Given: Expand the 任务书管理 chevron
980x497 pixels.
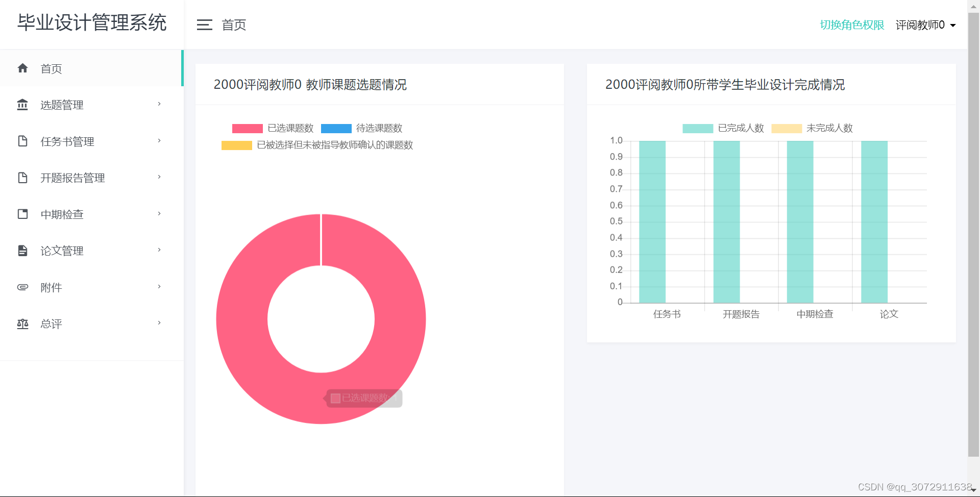Looking at the screenshot, I should (159, 141).
